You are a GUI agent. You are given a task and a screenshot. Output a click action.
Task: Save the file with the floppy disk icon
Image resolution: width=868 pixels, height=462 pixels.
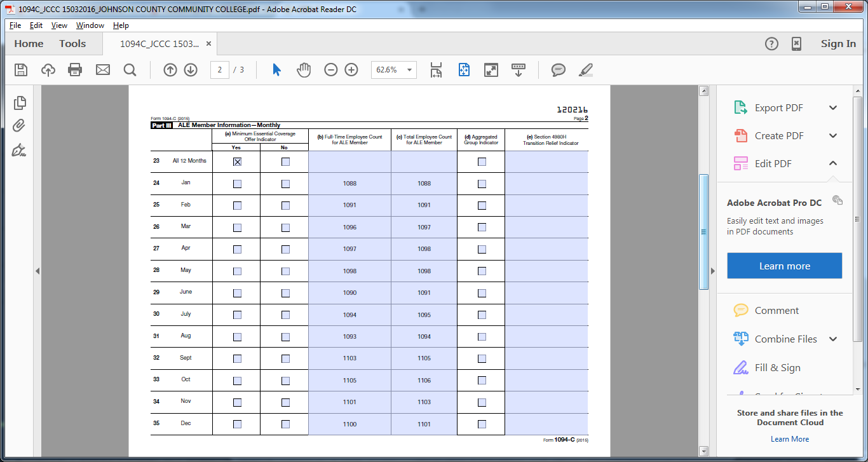21,70
